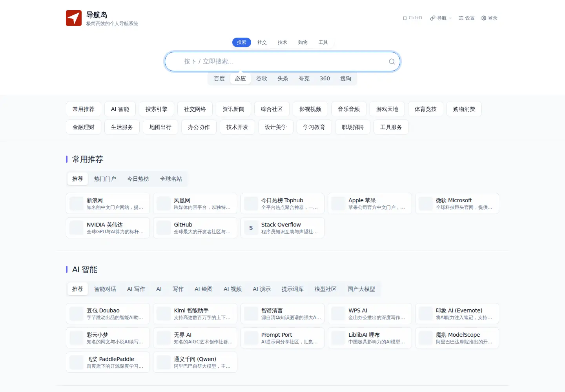The image size is (565, 392).
Task: Choose 夸克 as search engine
Action: coord(304,78)
